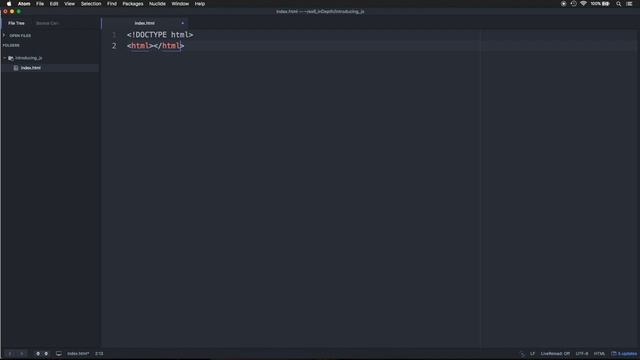The width and height of the screenshot is (640, 360).
Task: Open the 3 updates package link
Action: click(x=624, y=353)
